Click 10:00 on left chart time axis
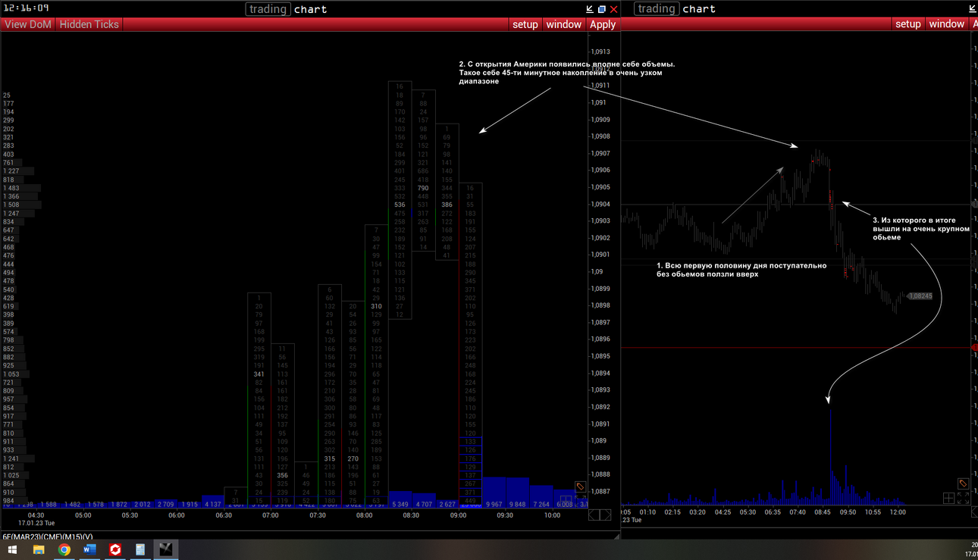978x560 pixels. tap(552, 515)
